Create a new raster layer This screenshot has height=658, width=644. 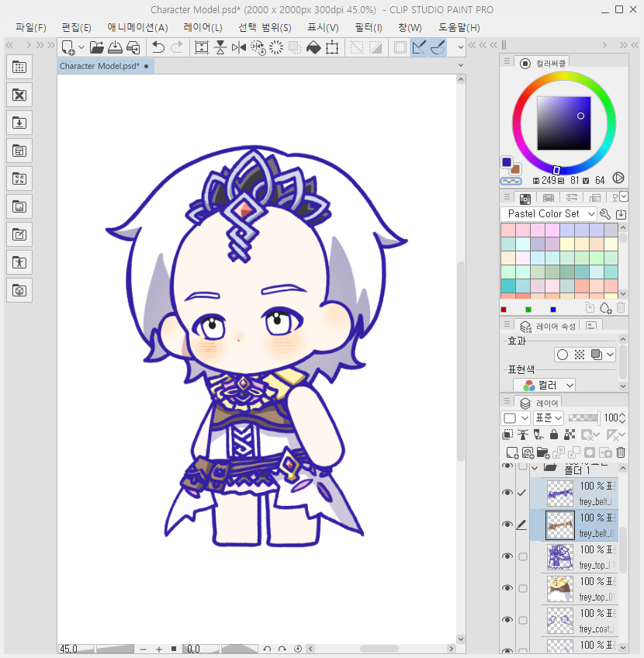[512, 452]
